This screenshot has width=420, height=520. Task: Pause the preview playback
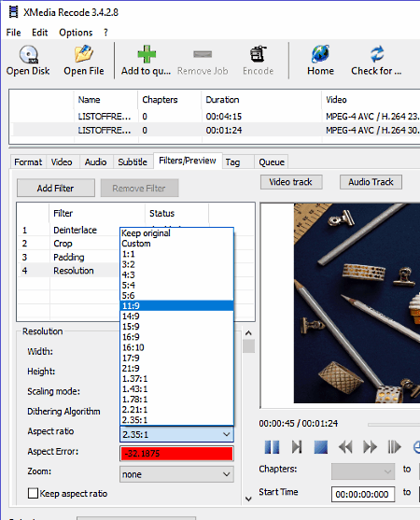(x=272, y=446)
